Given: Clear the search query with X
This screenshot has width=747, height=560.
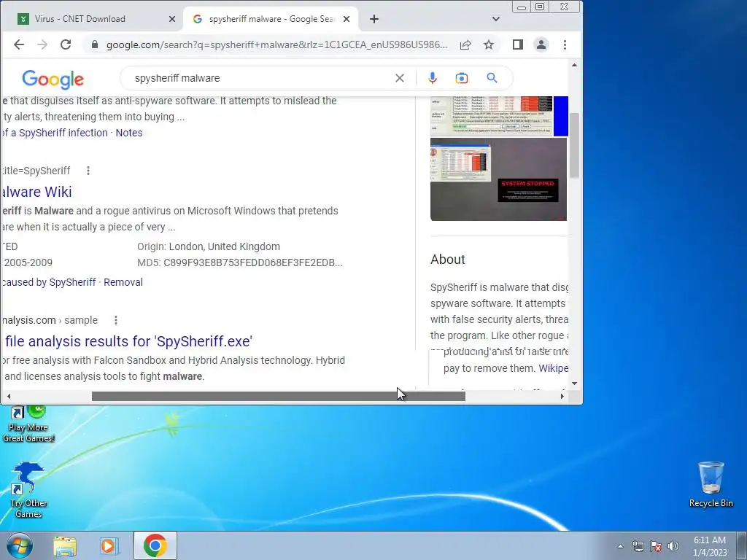Looking at the screenshot, I should pos(400,78).
